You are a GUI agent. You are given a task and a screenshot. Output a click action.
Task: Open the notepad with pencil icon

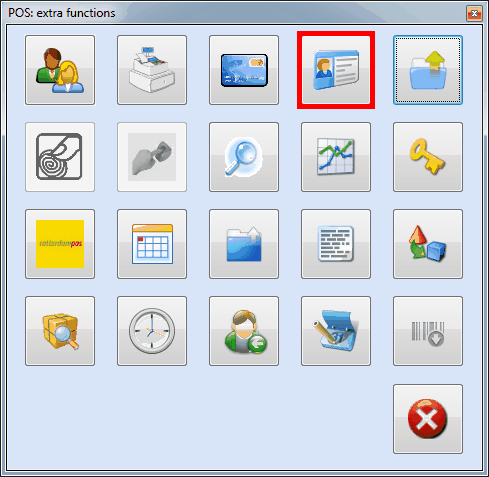(x=336, y=331)
